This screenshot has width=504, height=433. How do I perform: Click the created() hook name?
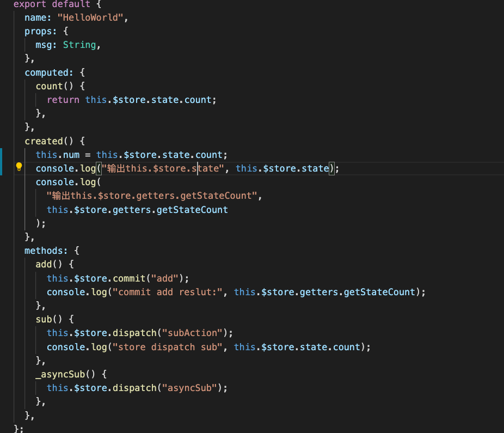pyautogui.click(x=44, y=141)
